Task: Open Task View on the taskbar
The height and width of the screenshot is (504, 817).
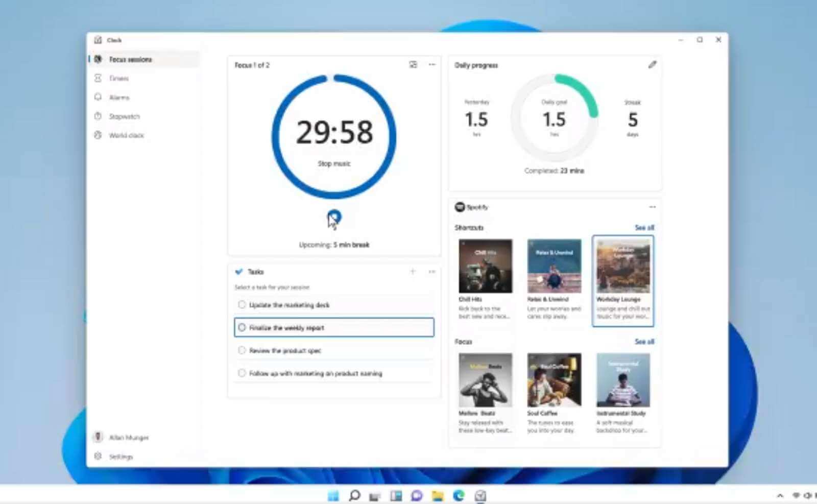Action: (375, 496)
